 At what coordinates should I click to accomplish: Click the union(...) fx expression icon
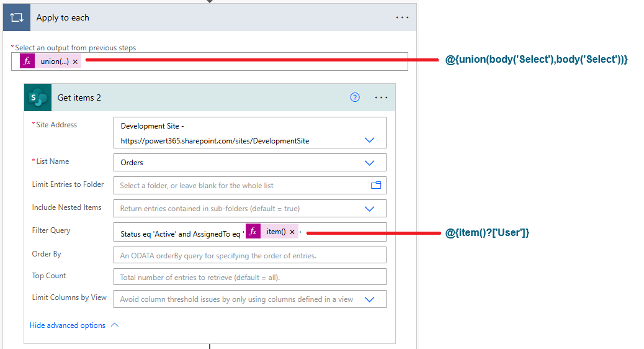pos(27,61)
